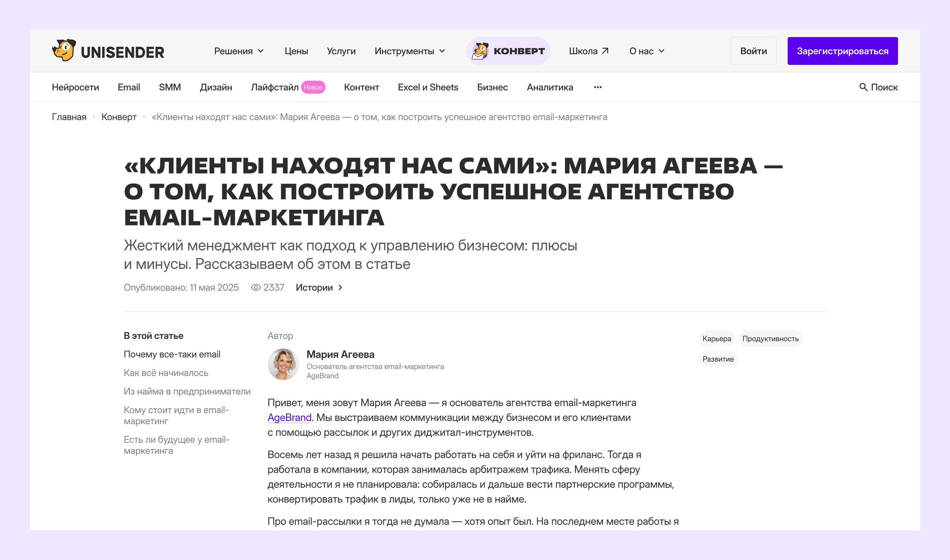Click the Зарегистрироваться button
Screen dimensions: 950x560
coord(843,51)
